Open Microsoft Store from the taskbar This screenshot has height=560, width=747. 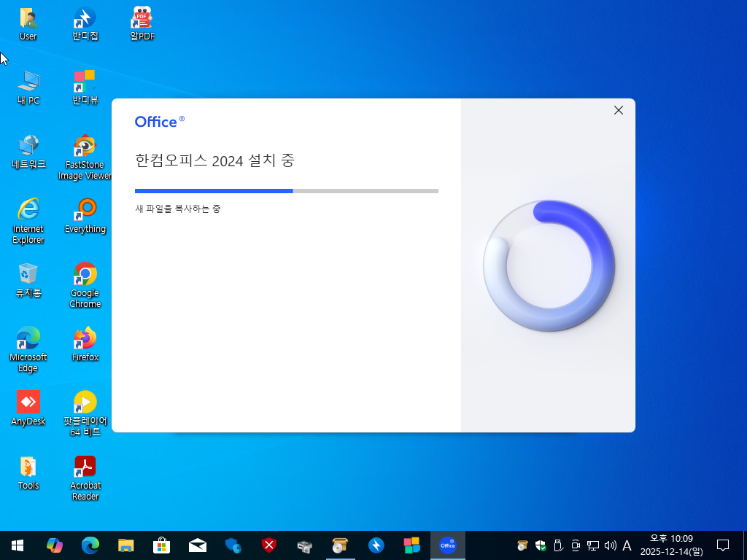(161, 545)
